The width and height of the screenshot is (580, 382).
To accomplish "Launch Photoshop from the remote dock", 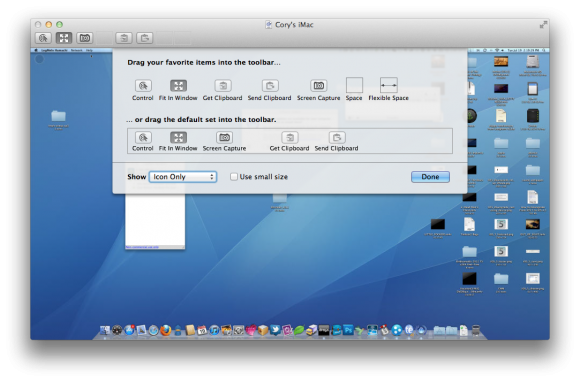I will [348, 329].
